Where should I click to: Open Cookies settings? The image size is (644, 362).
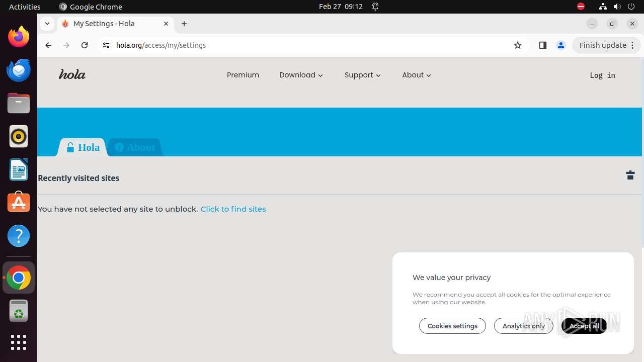tap(452, 326)
